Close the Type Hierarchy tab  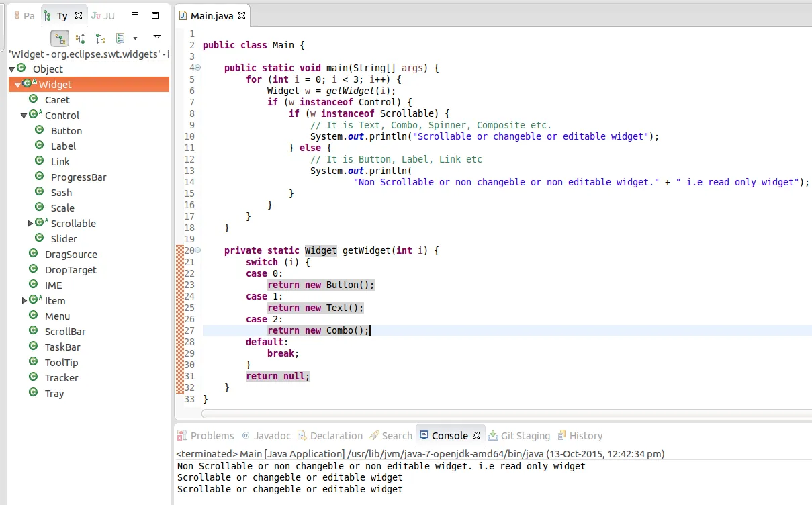point(79,15)
